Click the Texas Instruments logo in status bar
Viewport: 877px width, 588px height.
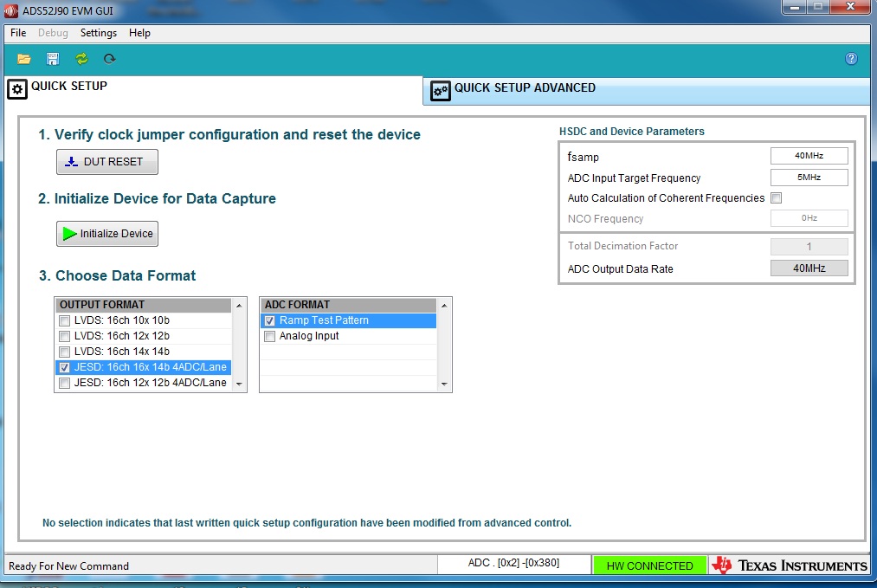click(790, 565)
